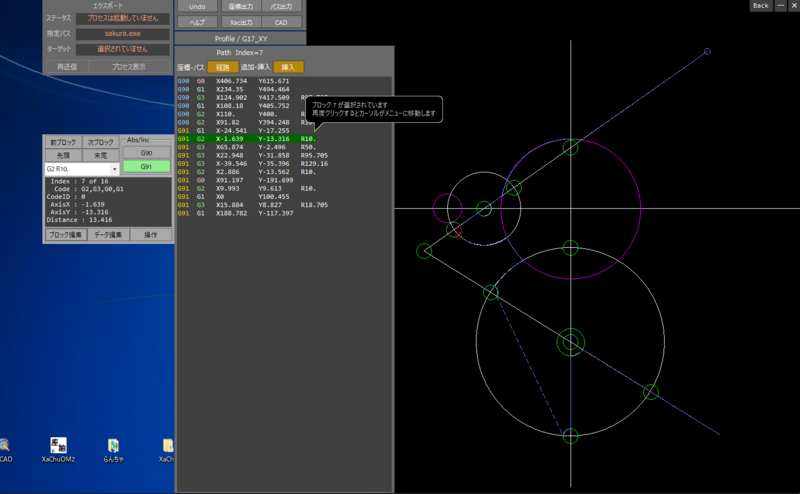Screen dimensions: 800x494
Task: Toggle G90 absolute mode
Action: (x=147, y=153)
